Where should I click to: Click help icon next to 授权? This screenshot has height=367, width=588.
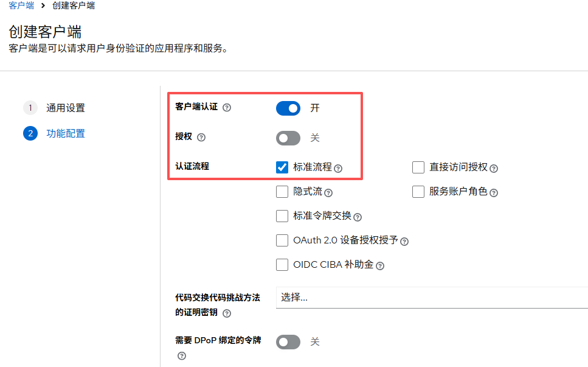tap(201, 138)
